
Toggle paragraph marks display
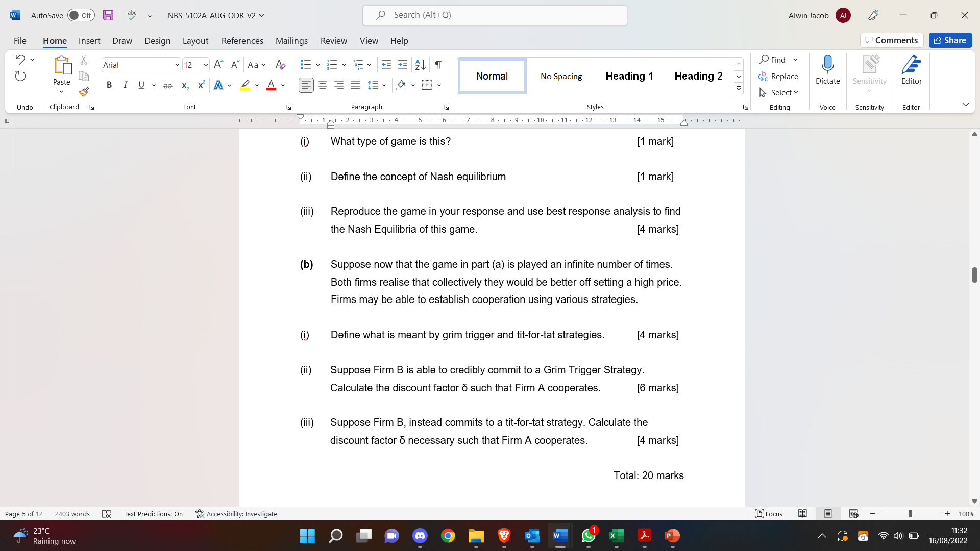(x=438, y=65)
